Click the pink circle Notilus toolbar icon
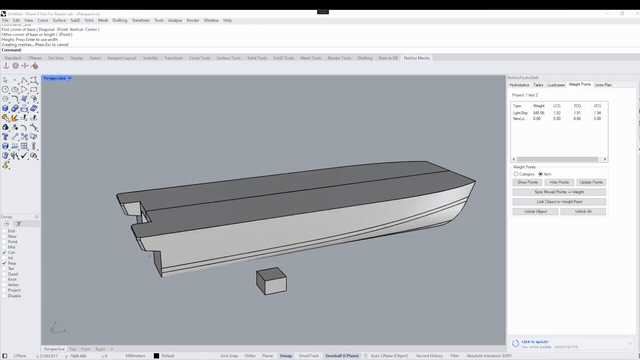 pos(16,66)
